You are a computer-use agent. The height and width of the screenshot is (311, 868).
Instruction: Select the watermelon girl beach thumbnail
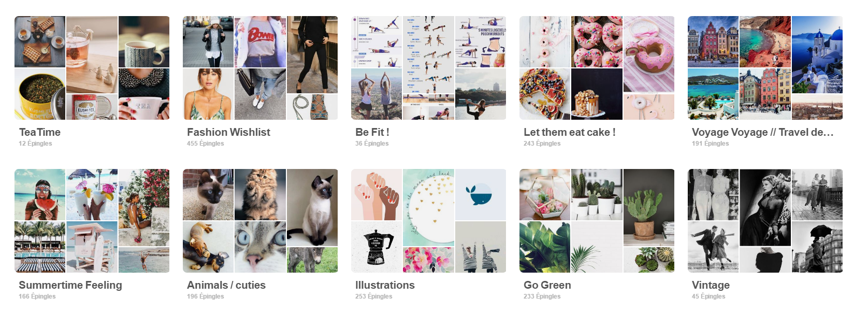pyautogui.click(x=40, y=194)
